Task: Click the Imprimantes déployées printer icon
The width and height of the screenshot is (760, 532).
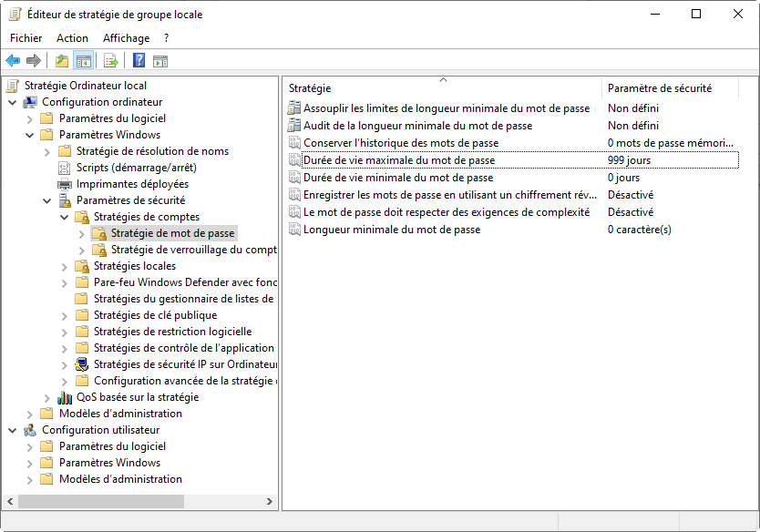Action: coord(65,184)
